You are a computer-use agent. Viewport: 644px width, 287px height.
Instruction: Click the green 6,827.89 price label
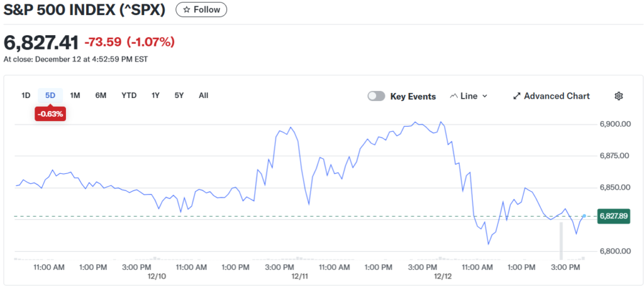(x=614, y=216)
